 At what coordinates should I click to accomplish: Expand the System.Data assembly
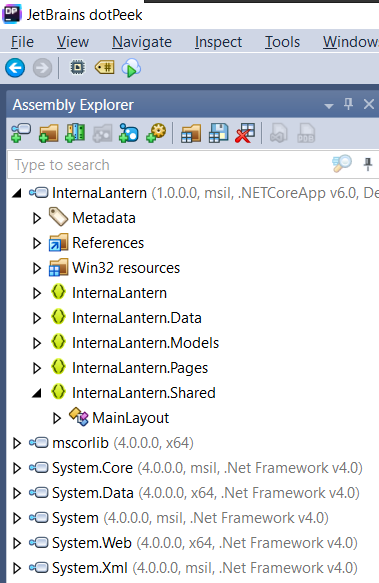17,493
